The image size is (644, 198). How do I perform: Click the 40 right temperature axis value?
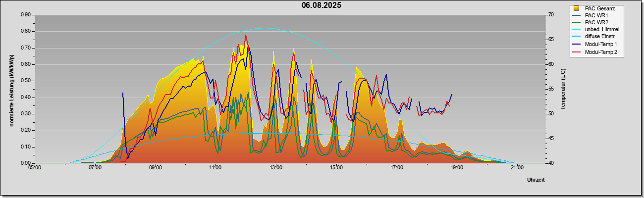(x=537, y=163)
